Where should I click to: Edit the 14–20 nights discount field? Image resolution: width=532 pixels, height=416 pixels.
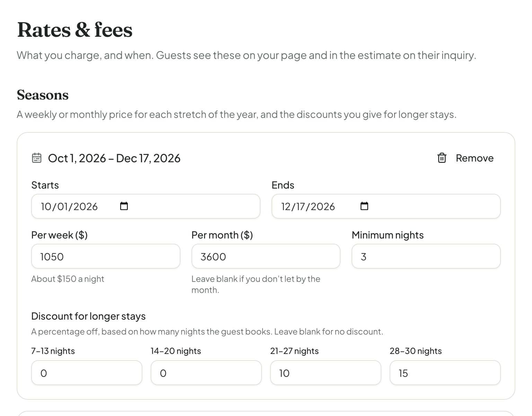coord(206,373)
